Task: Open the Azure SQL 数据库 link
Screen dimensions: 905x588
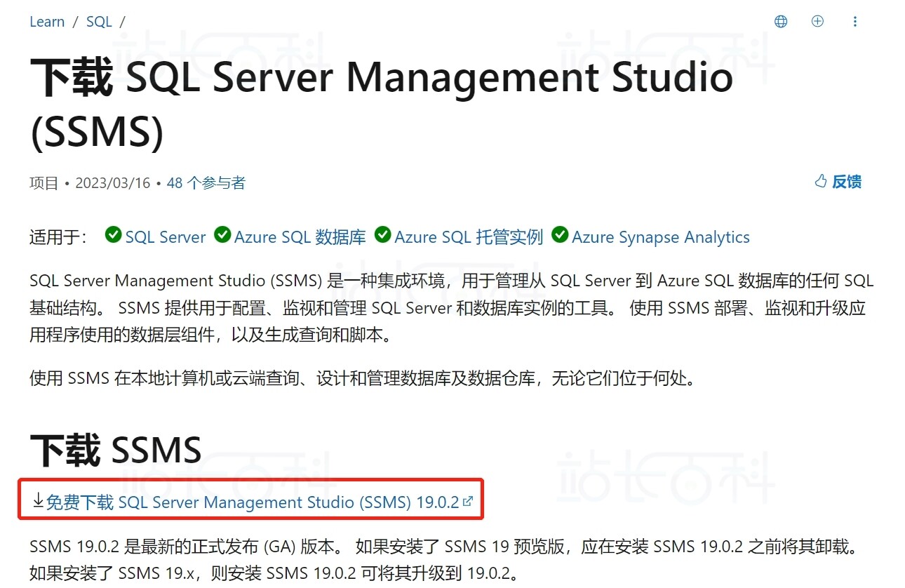Action: click(300, 237)
